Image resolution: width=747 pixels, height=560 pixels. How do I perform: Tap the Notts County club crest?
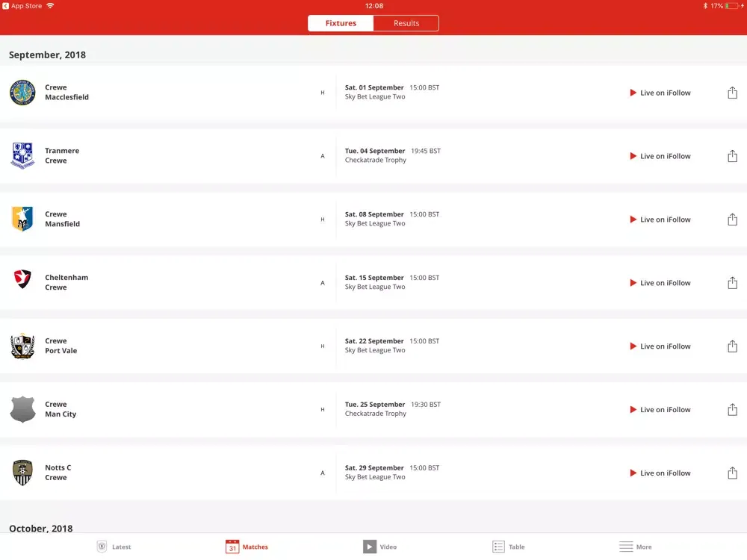[22, 473]
